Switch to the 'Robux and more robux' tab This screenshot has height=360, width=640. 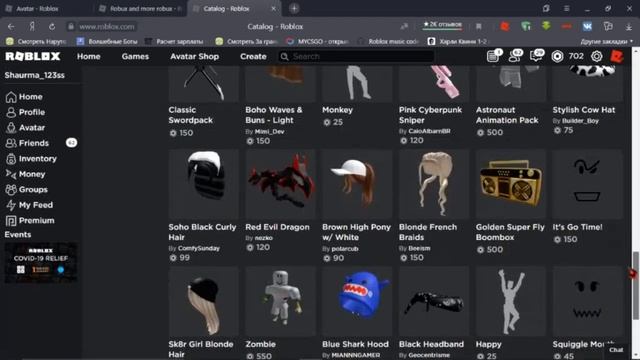click(141, 9)
